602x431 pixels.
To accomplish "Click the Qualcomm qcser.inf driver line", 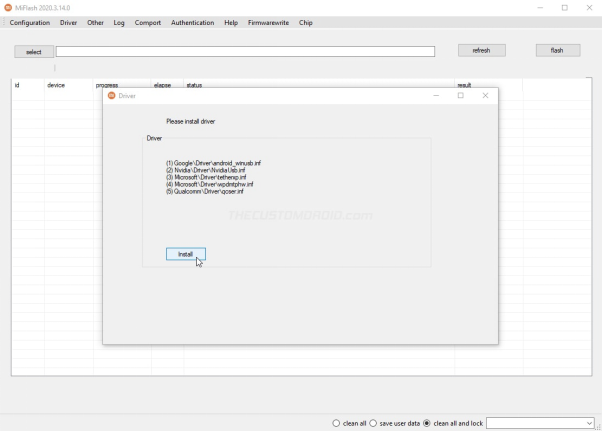I will 205,191.
